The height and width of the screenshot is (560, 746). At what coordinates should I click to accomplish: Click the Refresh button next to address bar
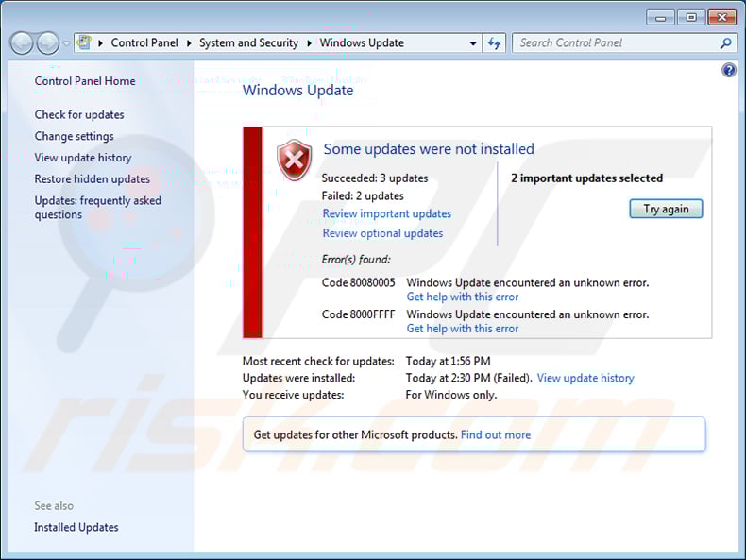click(x=494, y=43)
